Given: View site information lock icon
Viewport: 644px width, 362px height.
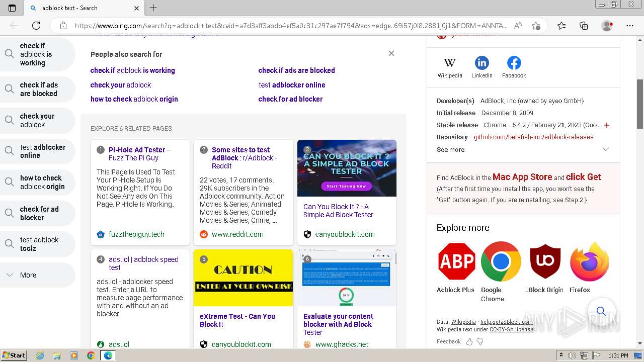Looking at the screenshot, I should coord(63,26).
